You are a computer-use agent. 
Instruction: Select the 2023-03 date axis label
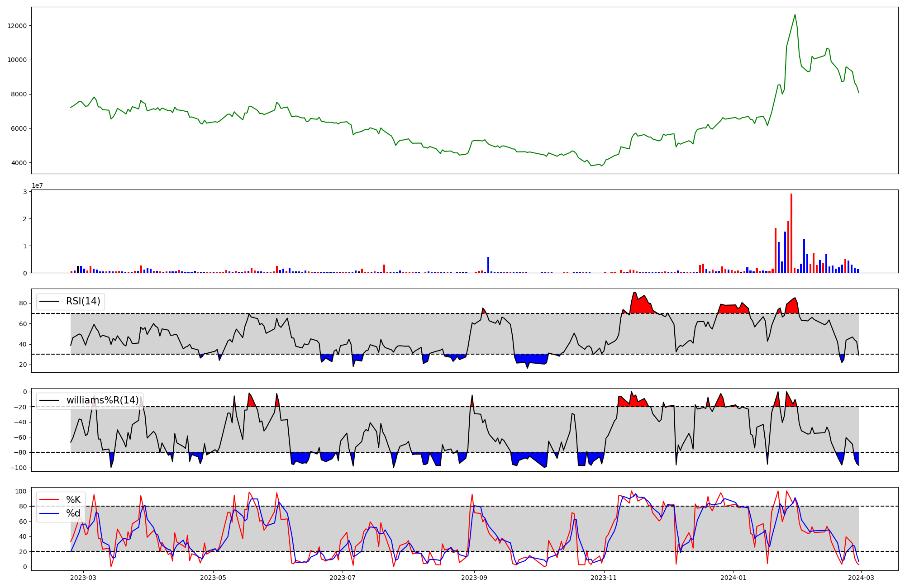click(83, 578)
